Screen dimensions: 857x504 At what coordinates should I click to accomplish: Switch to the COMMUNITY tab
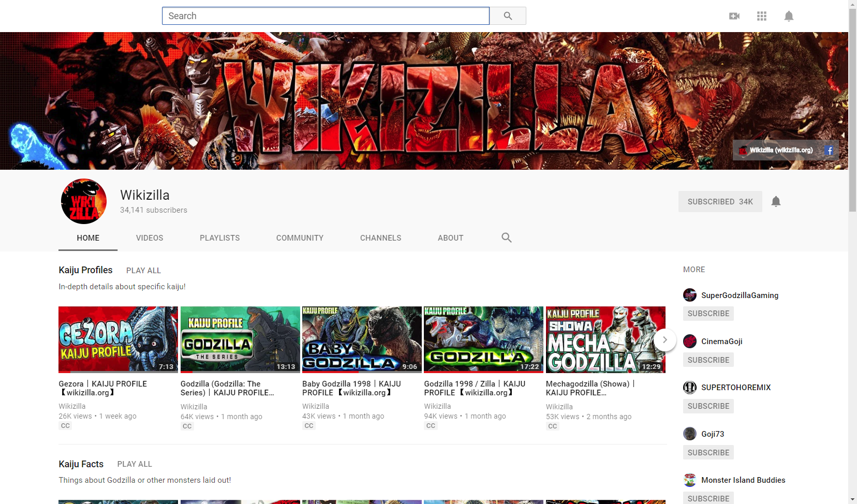[x=300, y=238]
